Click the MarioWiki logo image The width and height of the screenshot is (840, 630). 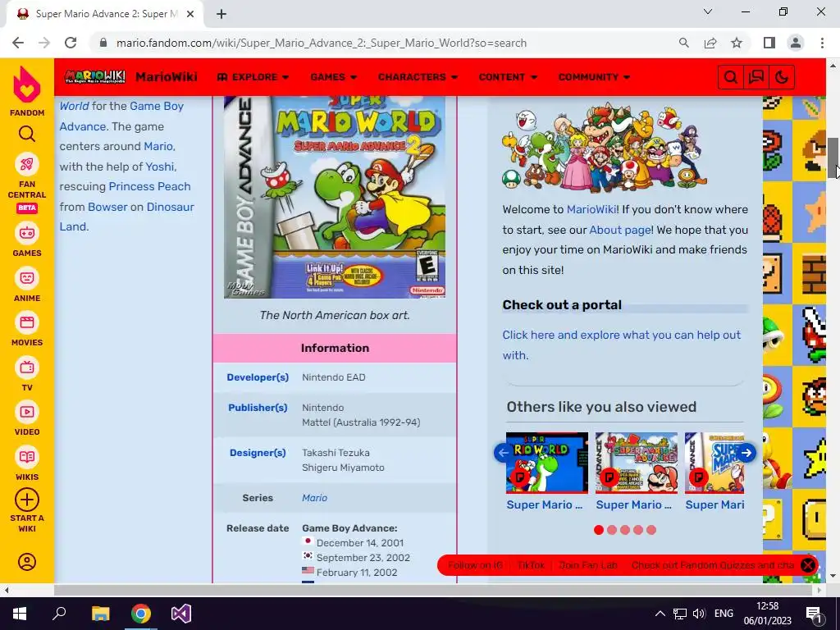(95, 76)
